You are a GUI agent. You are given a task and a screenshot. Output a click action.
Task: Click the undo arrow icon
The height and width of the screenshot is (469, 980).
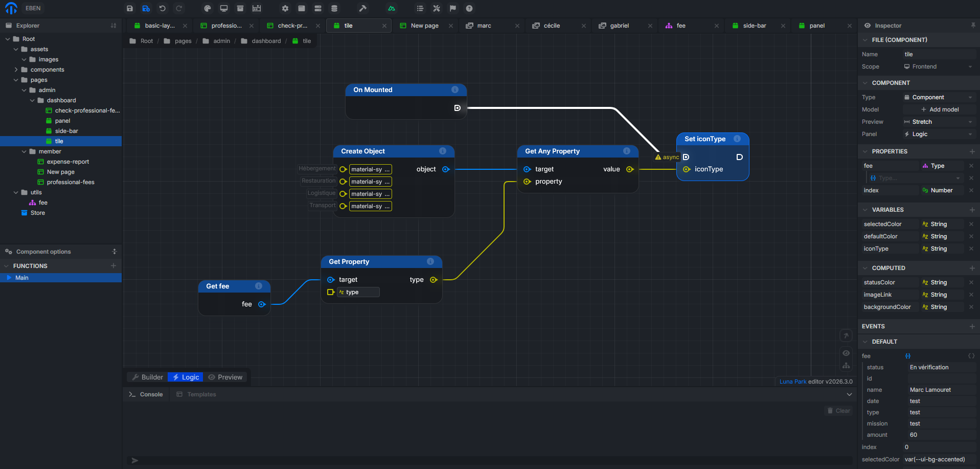point(163,8)
